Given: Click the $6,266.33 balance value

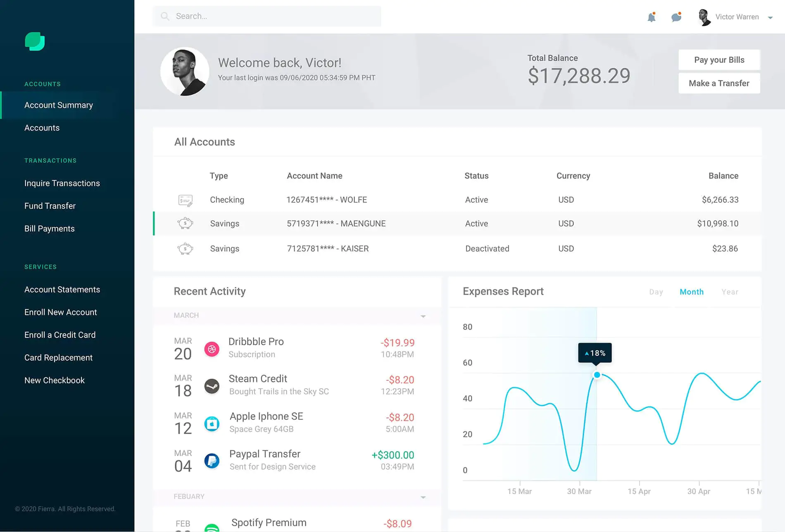Looking at the screenshot, I should (720, 199).
